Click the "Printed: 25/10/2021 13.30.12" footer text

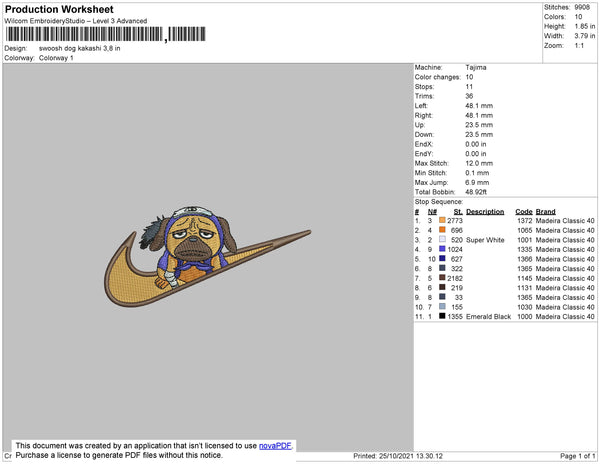click(x=398, y=456)
